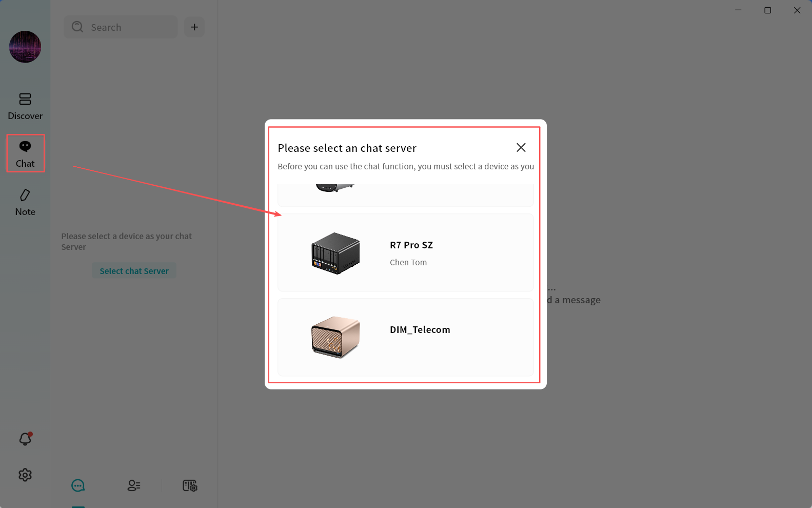Click the rose-gold DIM_Telecom device image

(335, 337)
